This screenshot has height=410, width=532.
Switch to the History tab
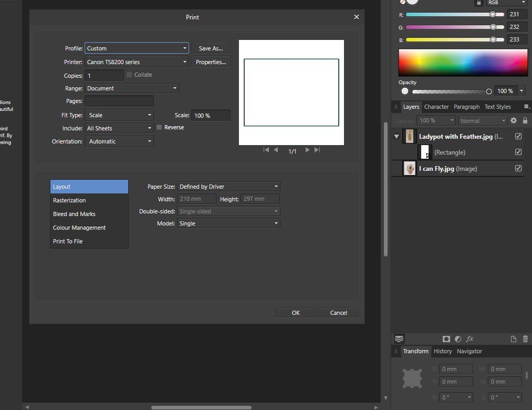point(443,351)
